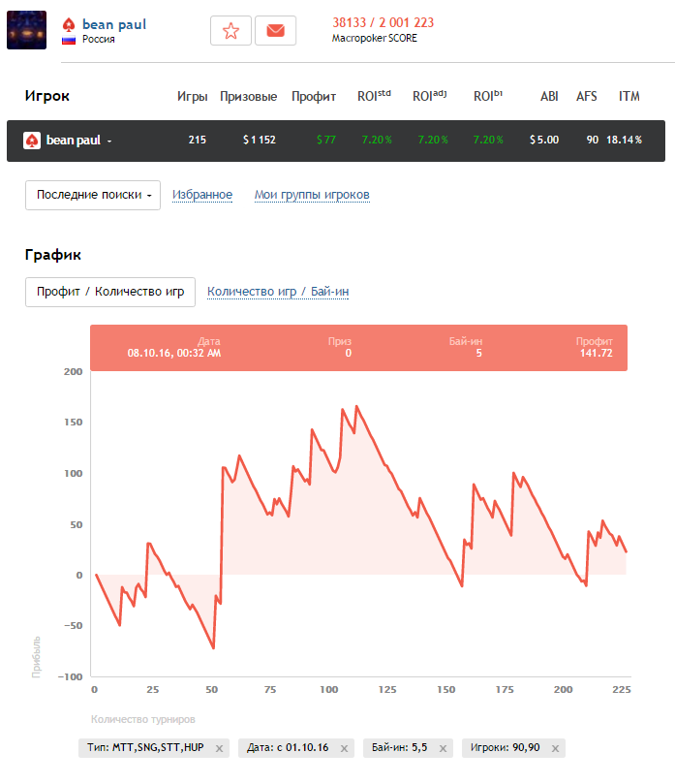Click the PokerStars icon beside the header name
This screenshot has height=784, width=675.
(x=69, y=24)
